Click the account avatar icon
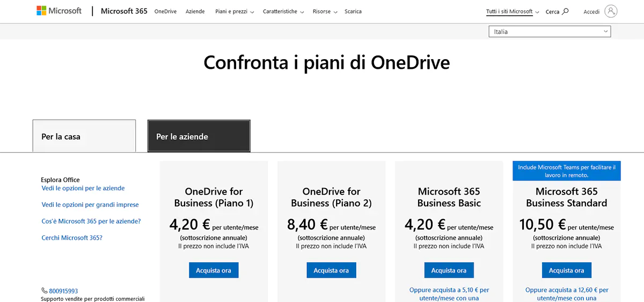This screenshot has height=302, width=644. [x=611, y=11]
